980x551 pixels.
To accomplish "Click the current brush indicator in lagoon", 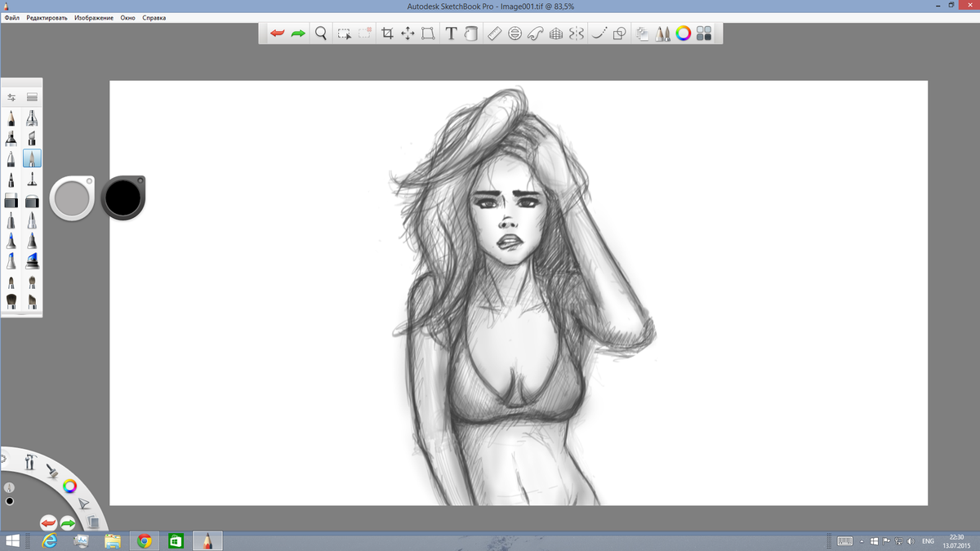I will pyautogui.click(x=9, y=487).
